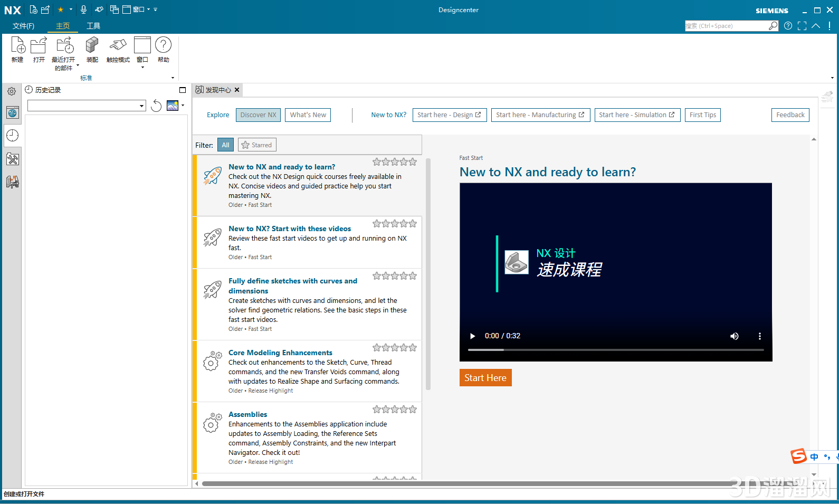The height and width of the screenshot is (504, 839).
Task: Open the File (文件) menu
Action: pyautogui.click(x=23, y=26)
